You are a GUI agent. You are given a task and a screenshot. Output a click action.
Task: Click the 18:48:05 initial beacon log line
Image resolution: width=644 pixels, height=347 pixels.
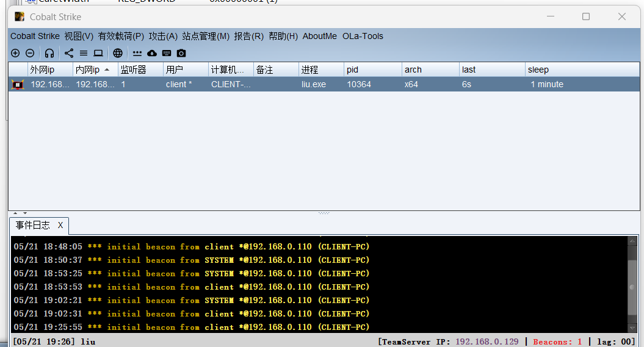click(192, 247)
